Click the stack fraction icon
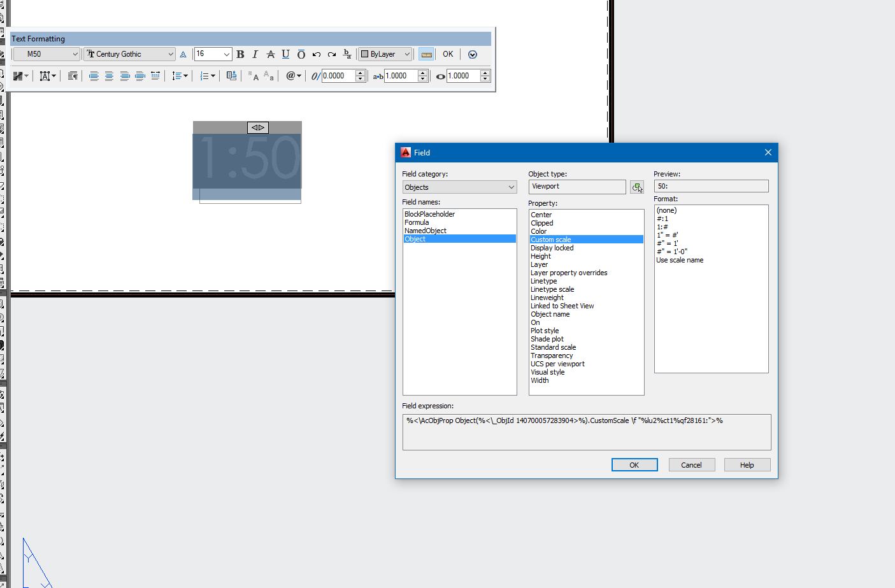The image size is (895, 588). [347, 54]
